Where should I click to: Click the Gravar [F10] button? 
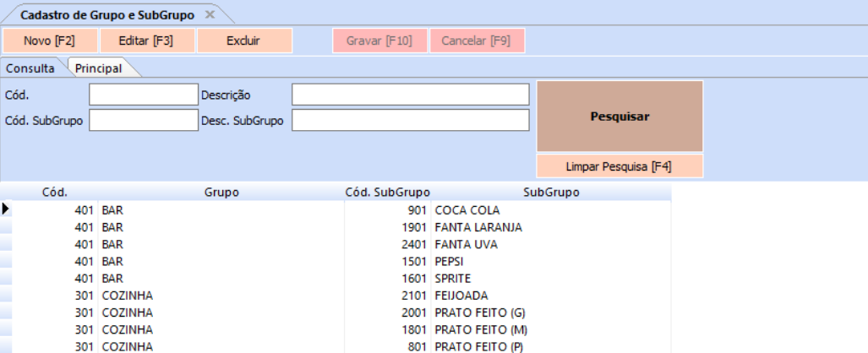tap(379, 41)
